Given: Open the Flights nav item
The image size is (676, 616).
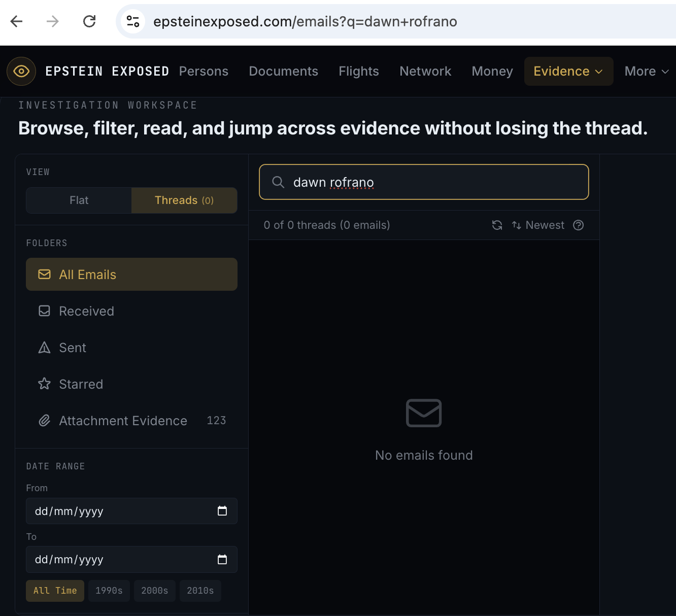Looking at the screenshot, I should click(x=358, y=72).
